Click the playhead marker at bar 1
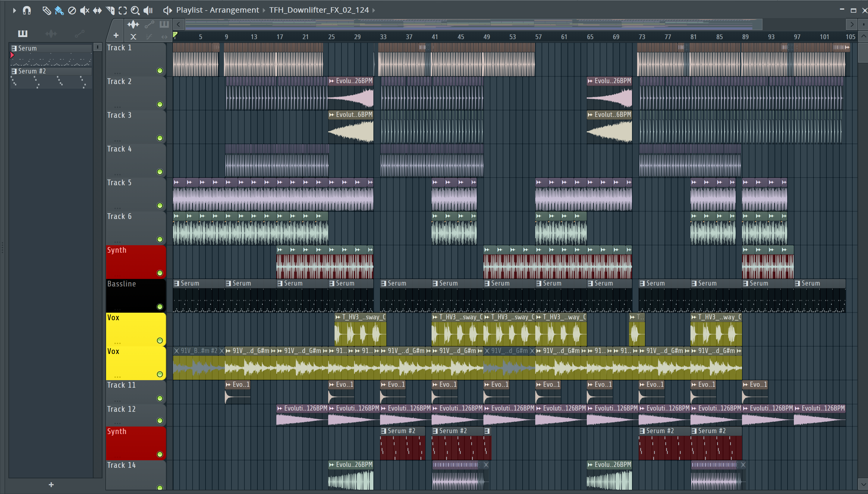 (175, 35)
